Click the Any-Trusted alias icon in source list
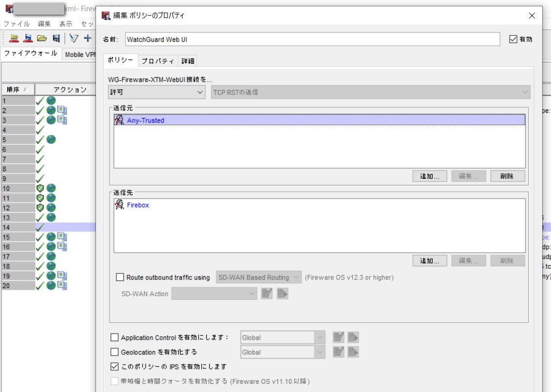 coord(119,120)
